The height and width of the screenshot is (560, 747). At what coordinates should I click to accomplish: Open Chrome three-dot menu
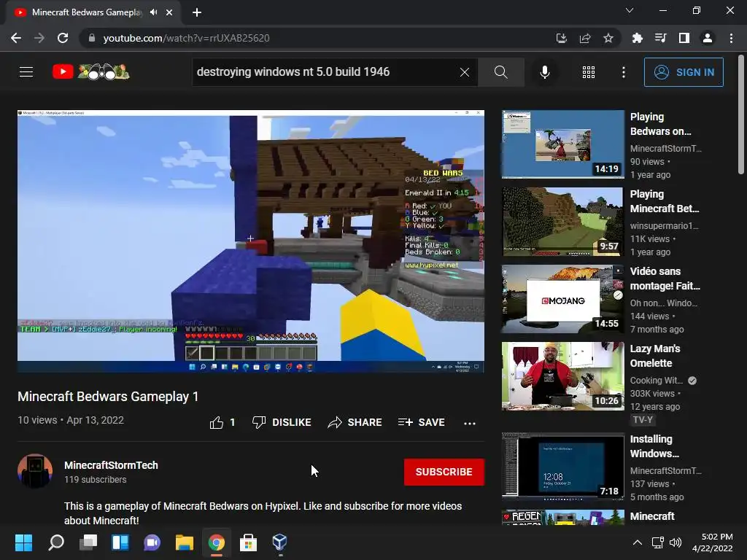pyautogui.click(x=731, y=38)
